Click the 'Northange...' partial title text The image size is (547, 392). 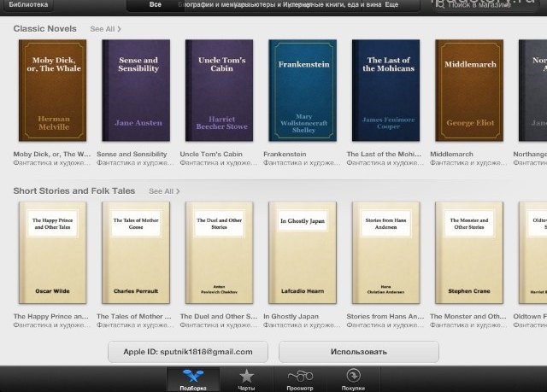(530, 154)
